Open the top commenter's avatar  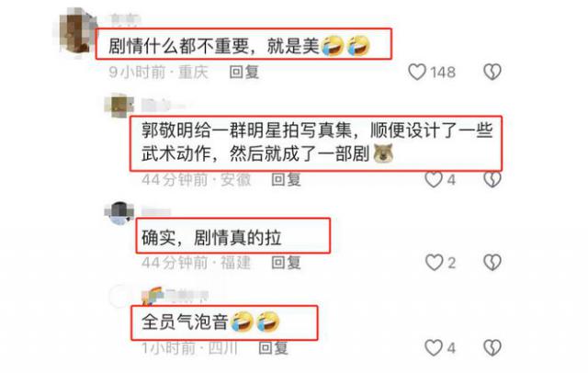coord(74,32)
